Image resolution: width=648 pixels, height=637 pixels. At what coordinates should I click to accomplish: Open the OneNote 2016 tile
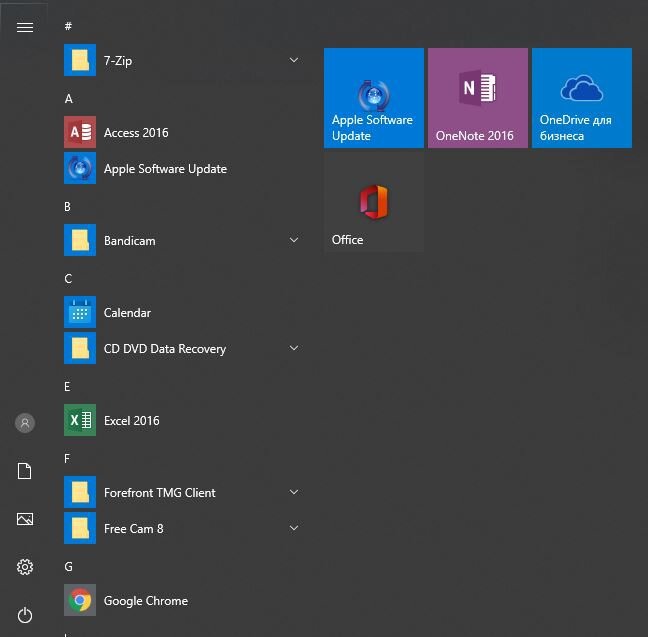coord(478,98)
